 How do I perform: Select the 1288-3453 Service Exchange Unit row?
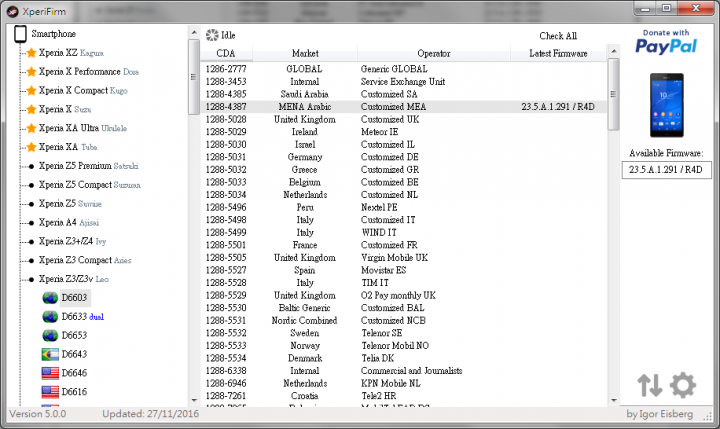click(404, 82)
